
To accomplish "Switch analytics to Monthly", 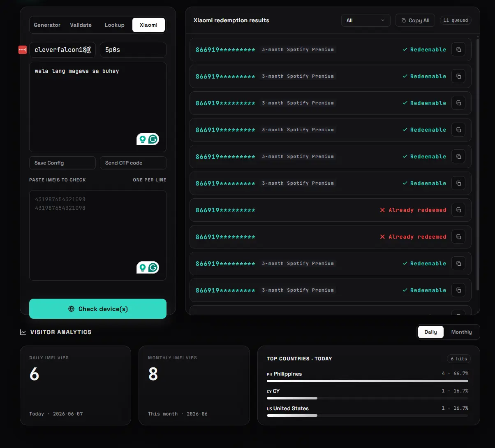I will [461, 332].
